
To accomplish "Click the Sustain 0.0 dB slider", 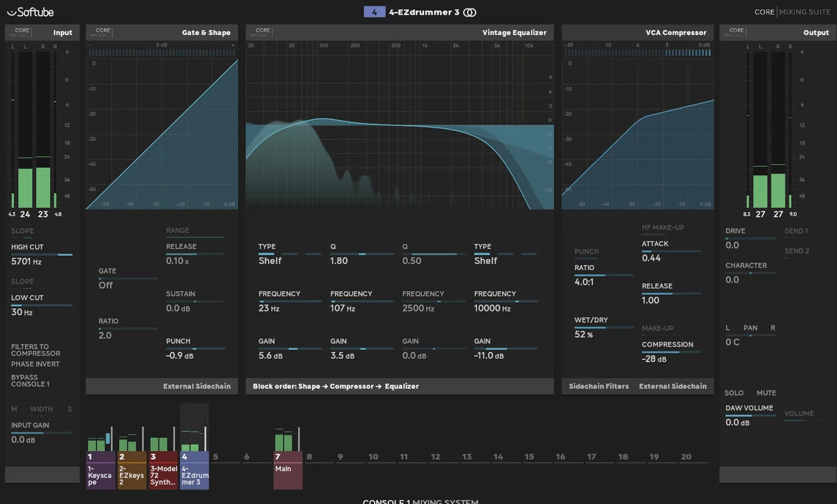I will point(195,301).
